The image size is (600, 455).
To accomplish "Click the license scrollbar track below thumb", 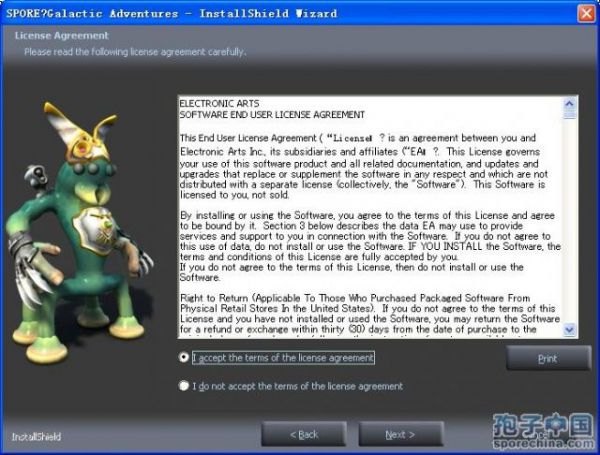I will (570, 221).
